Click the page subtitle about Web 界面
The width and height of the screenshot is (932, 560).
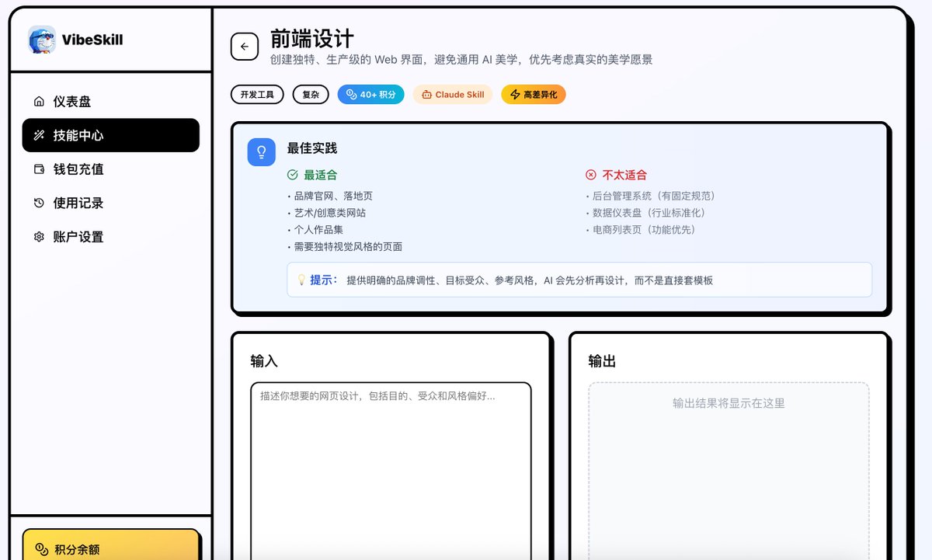pos(461,60)
